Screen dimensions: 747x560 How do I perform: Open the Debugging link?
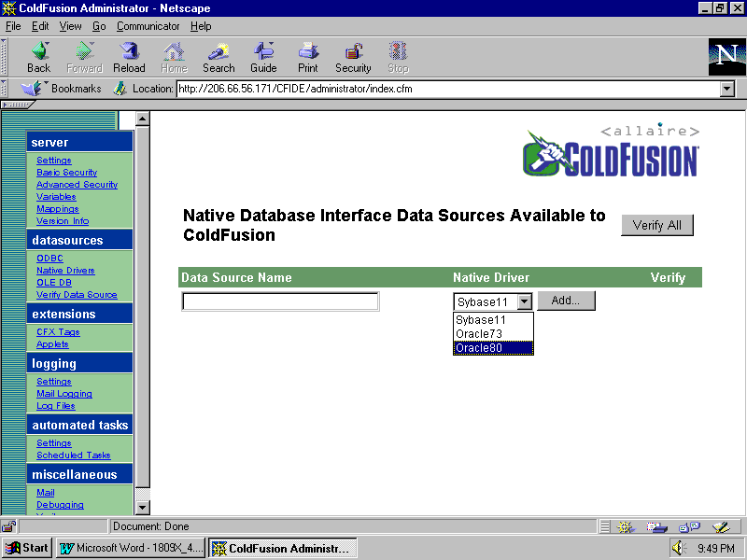[x=60, y=505]
